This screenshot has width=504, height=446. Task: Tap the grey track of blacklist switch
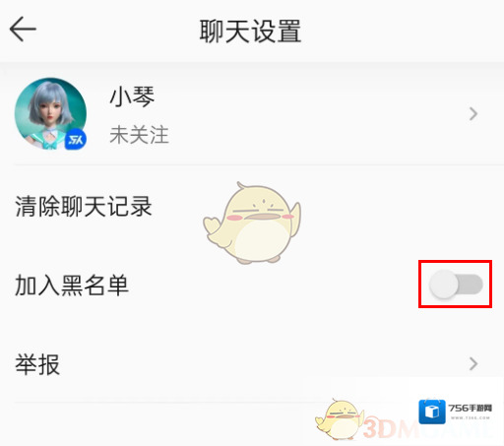point(470,285)
